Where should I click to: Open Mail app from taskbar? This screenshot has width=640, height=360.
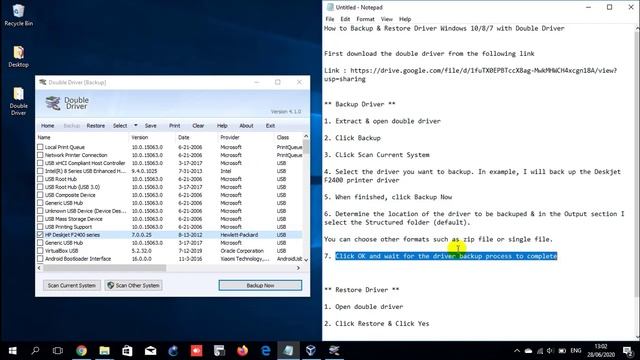tap(151, 351)
